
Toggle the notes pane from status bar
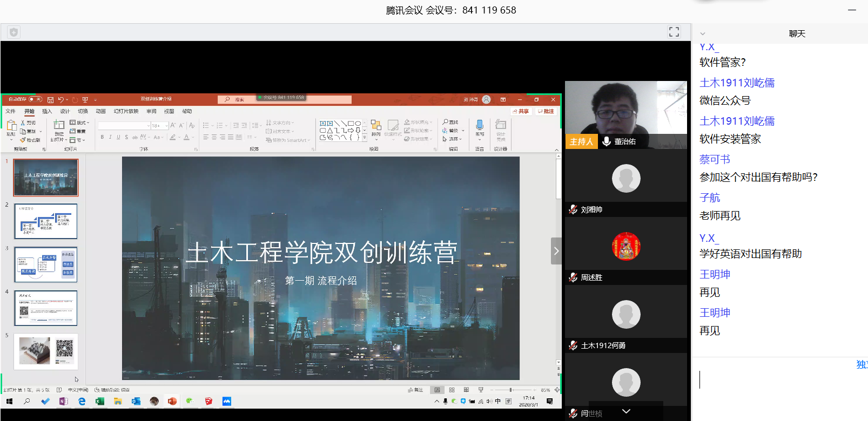[415, 390]
